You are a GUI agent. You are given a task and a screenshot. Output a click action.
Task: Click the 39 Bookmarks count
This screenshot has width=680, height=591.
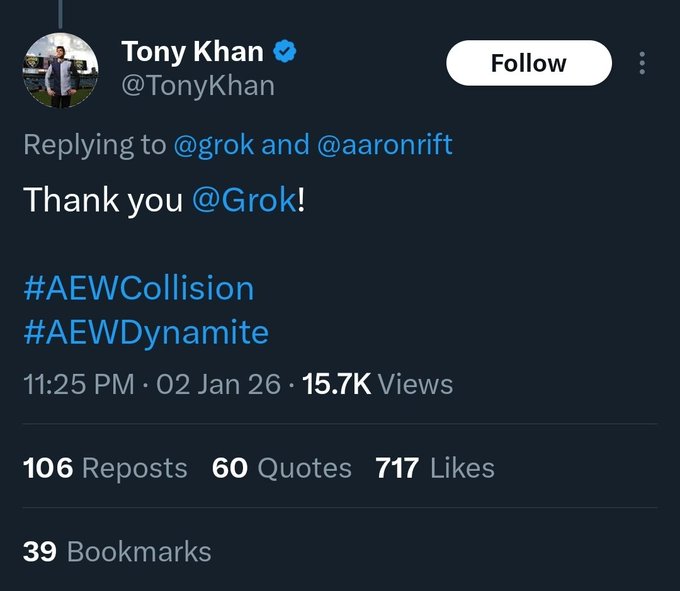(117, 551)
